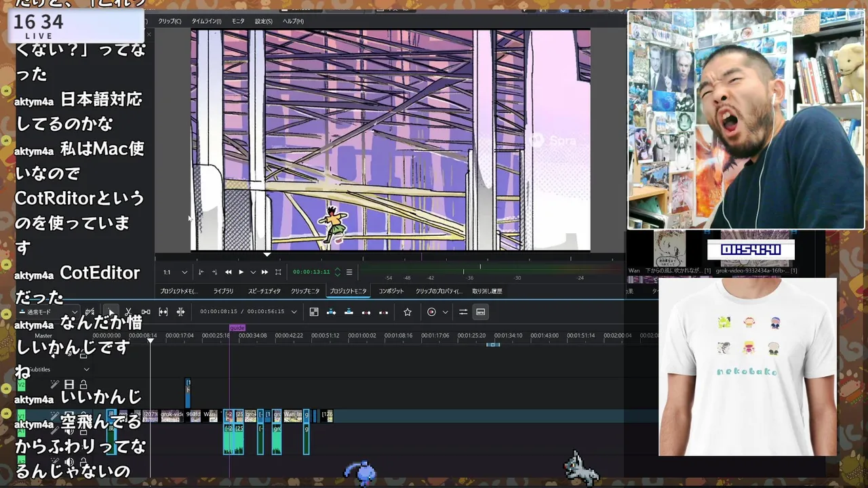Click overwrite clip zone in timeline

tap(349, 312)
